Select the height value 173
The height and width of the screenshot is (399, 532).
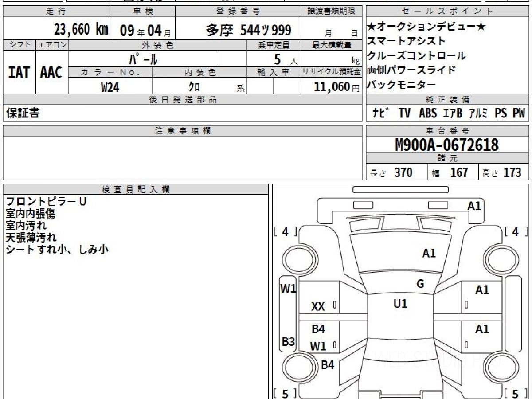pyautogui.click(x=512, y=172)
